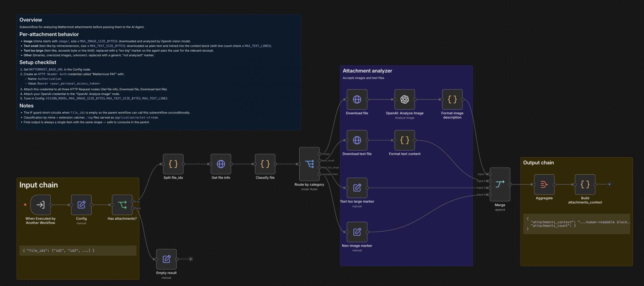Open the Config node
This screenshot has width=644, height=286.
(81, 205)
